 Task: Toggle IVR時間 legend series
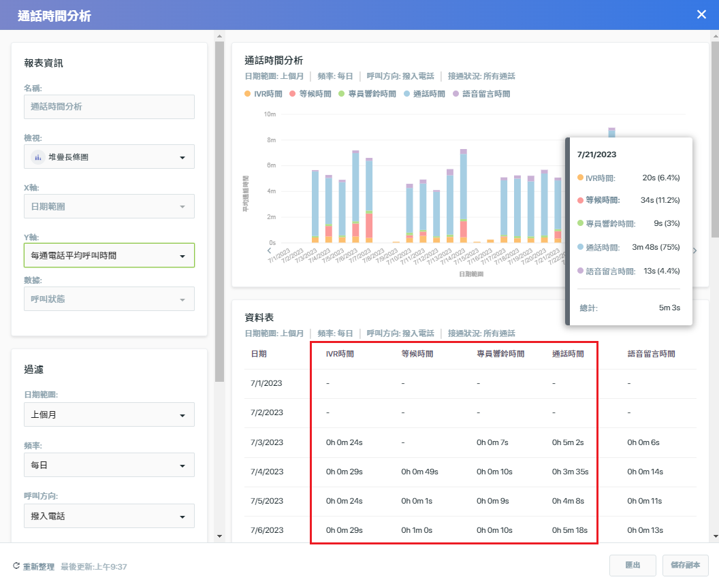263,94
